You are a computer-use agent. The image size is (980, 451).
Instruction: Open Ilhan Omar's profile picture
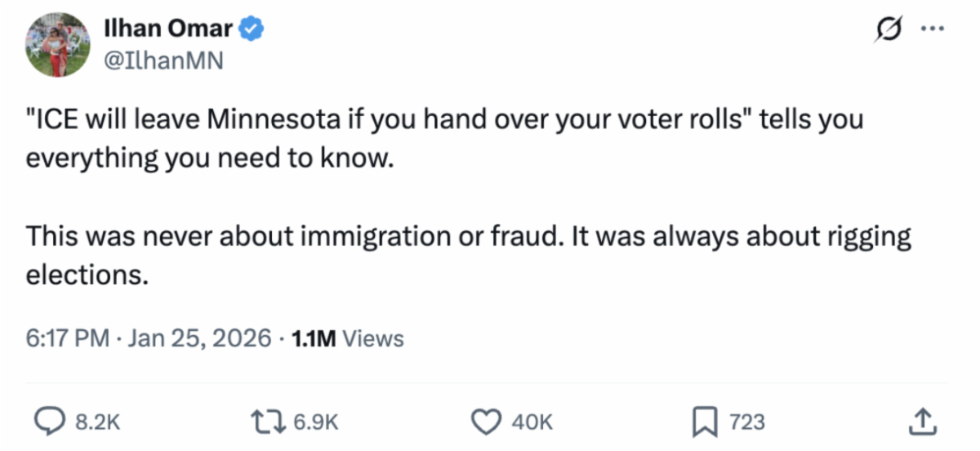tap(57, 45)
